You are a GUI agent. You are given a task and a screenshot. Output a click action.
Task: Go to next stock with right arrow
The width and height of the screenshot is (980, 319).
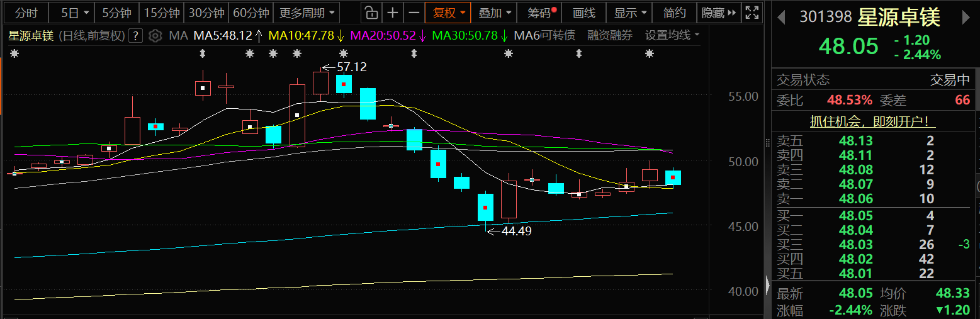[x=967, y=18]
